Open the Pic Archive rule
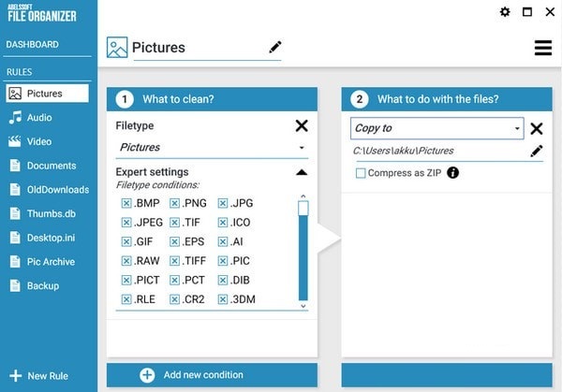The width and height of the screenshot is (562, 392). (51, 261)
